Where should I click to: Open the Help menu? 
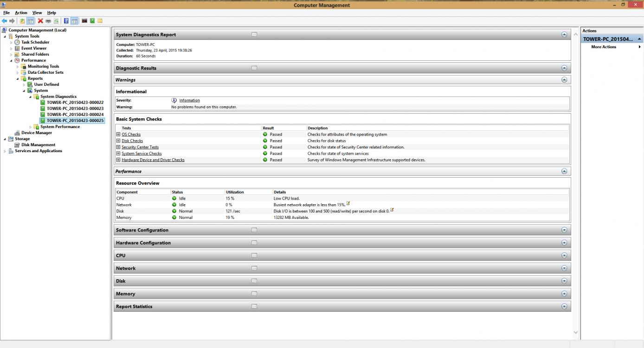(x=52, y=13)
